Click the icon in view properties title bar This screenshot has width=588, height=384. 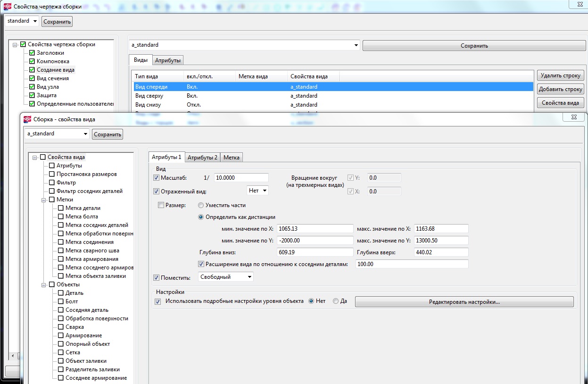[27, 119]
